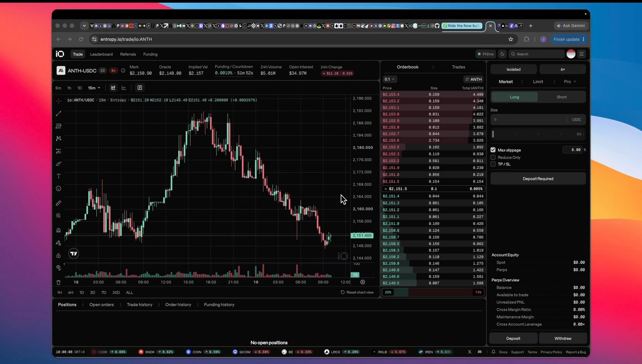Select the Long side toggle
Image resolution: width=642 pixels, height=364 pixels.
pyautogui.click(x=514, y=97)
